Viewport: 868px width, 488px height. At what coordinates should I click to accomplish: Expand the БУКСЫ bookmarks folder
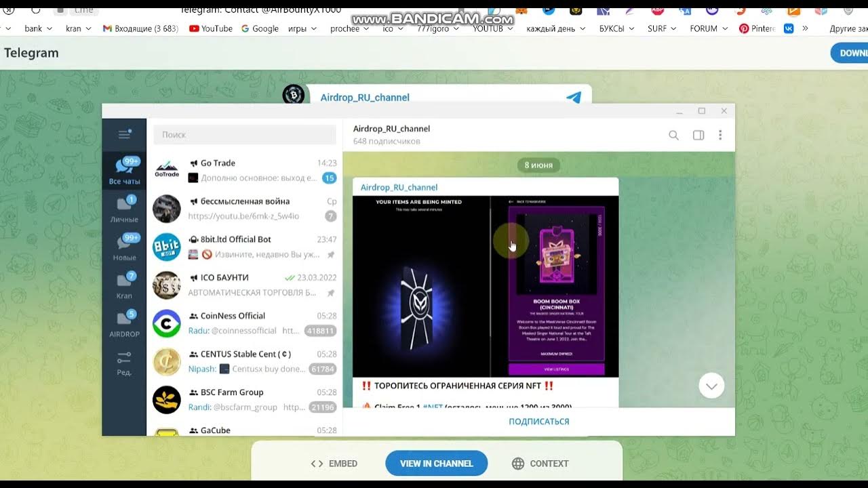click(x=617, y=28)
